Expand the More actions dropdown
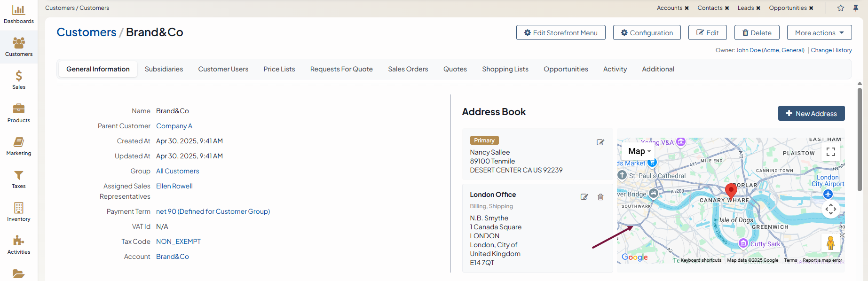868x281 pixels. click(819, 32)
